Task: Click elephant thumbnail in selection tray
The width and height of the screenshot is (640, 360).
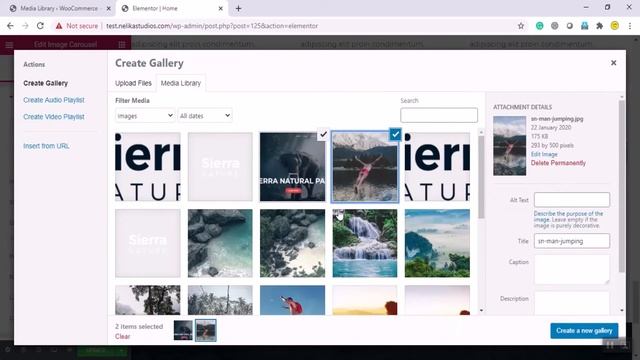Action: (183, 330)
